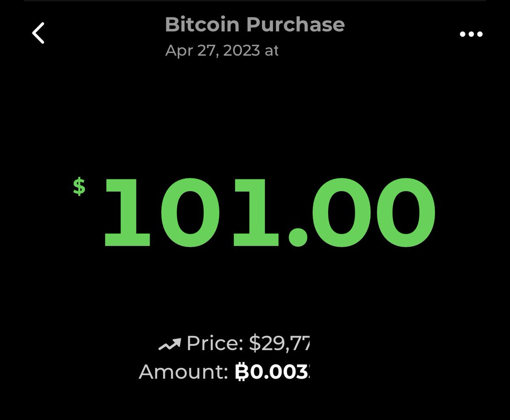Tap the small green dollar sign
The width and height of the screenshot is (510, 420).
click(x=79, y=187)
